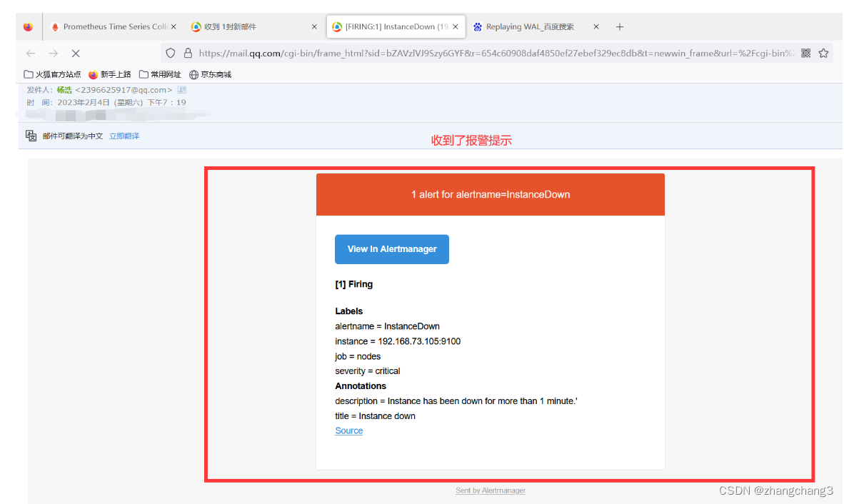Image resolution: width=844 pixels, height=504 pixels.
Task: Go back to previous page
Action: click(31, 54)
